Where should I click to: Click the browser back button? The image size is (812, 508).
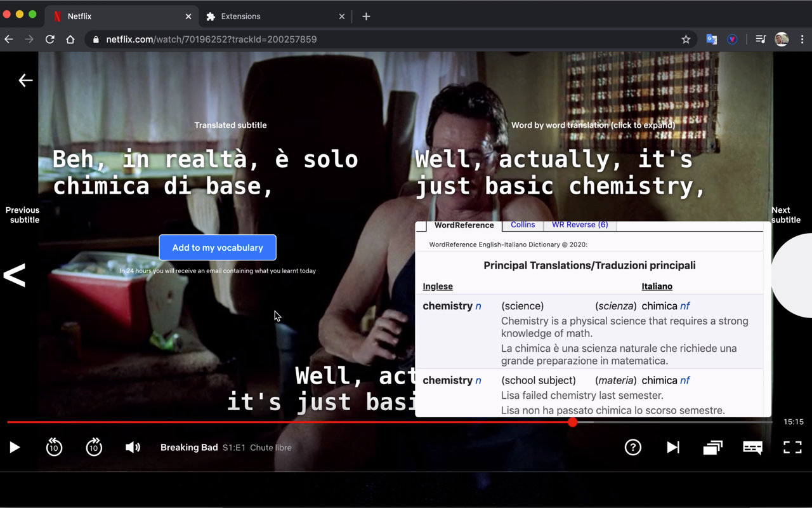(9, 39)
